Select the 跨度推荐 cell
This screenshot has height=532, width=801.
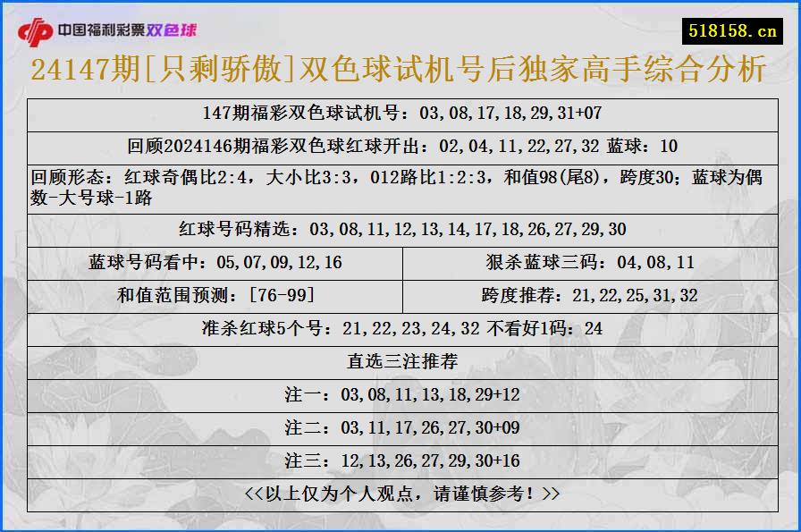point(588,295)
